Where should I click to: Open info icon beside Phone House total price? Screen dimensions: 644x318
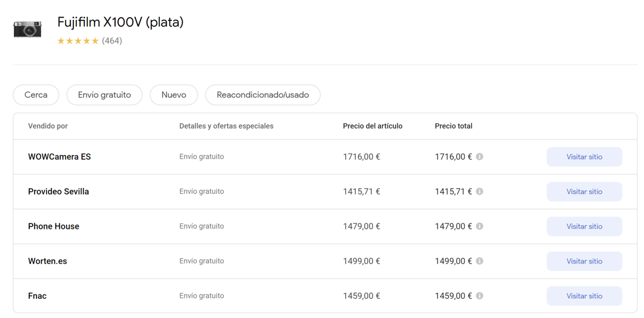click(479, 226)
